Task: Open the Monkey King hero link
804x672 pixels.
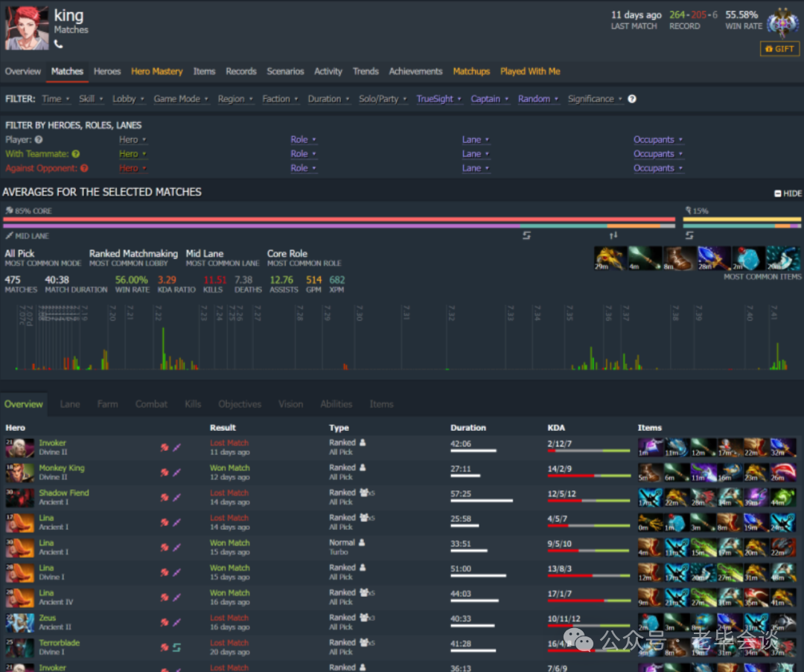Action: click(62, 468)
